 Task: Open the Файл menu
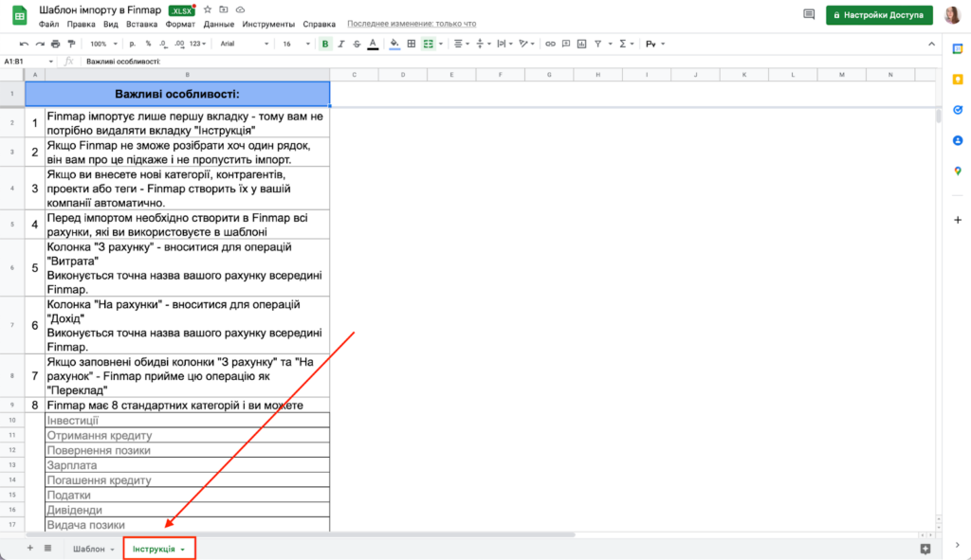click(49, 24)
